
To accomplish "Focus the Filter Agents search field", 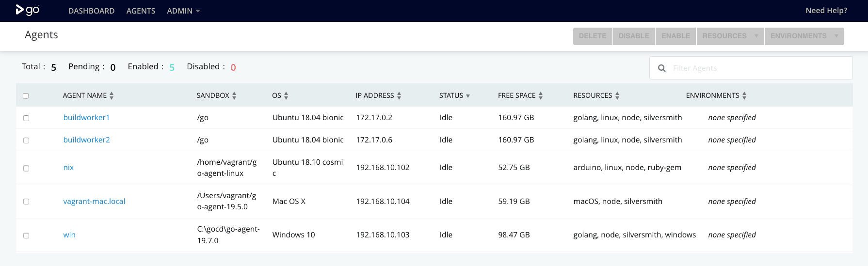I will click(x=756, y=68).
